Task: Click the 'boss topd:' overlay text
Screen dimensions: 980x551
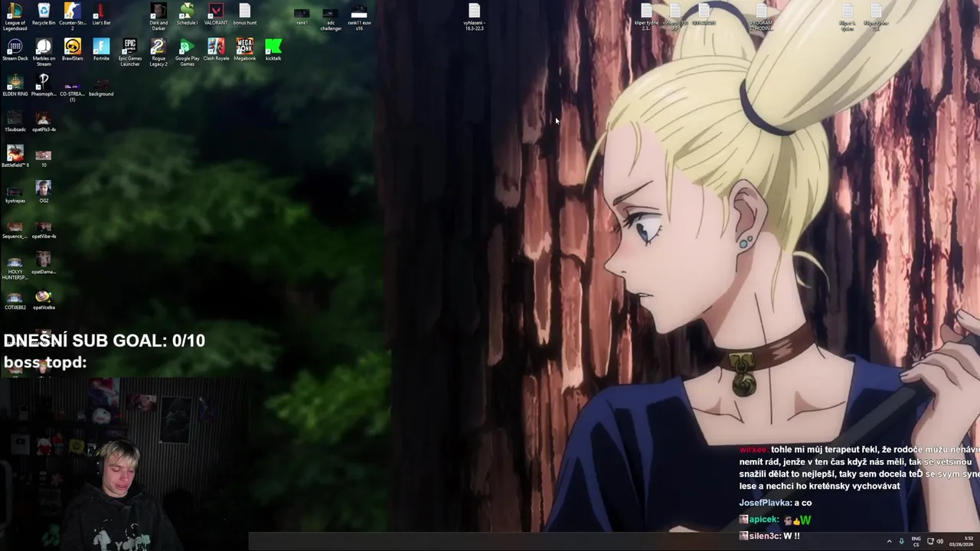Action: (45, 363)
